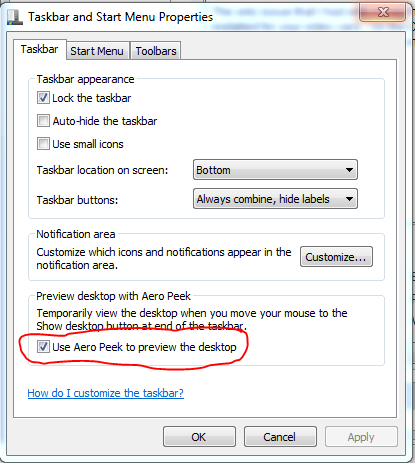Click arrow of Always combine, hide labels dropdown
The height and width of the screenshot is (463, 415).
pyautogui.click(x=349, y=199)
